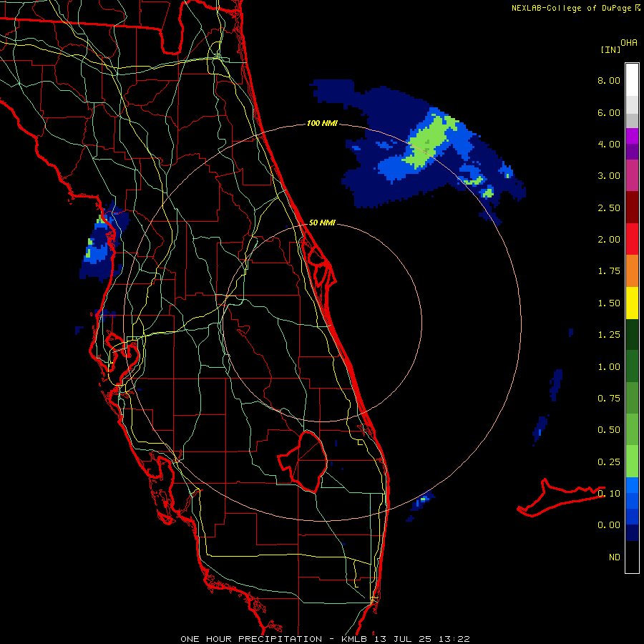Click the 0.75 legend value
This screenshot has height=644, width=644.
pos(609,399)
